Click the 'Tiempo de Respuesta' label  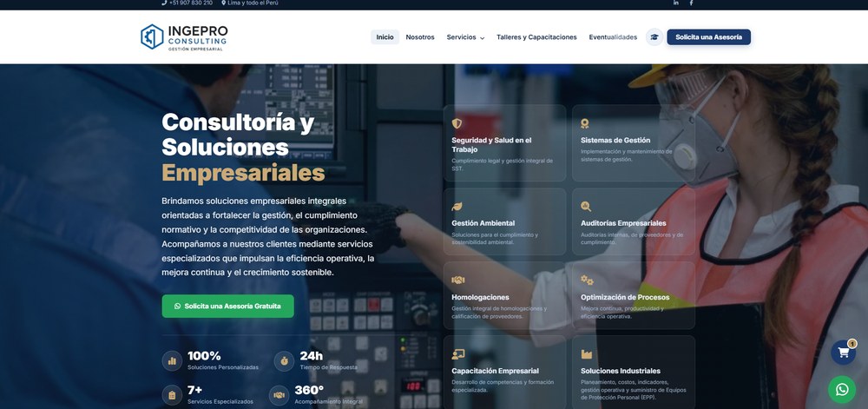pyautogui.click(x=328, y=367)
